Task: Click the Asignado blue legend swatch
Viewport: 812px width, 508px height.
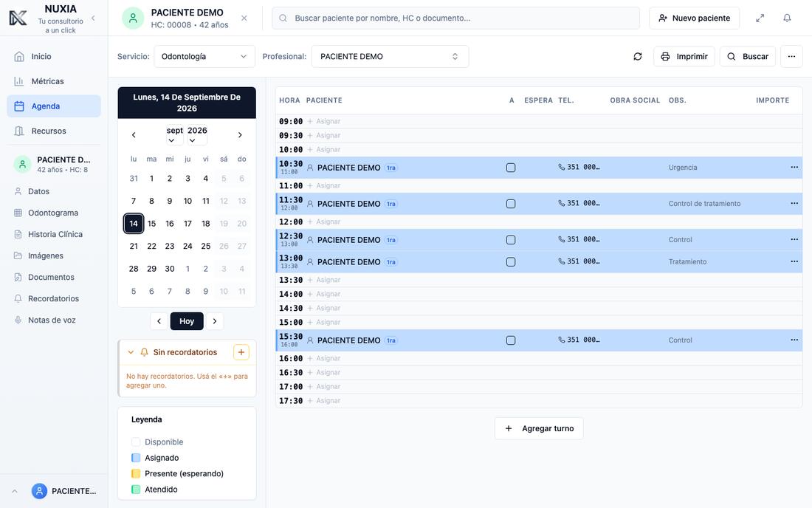Action: click(136, 458)
